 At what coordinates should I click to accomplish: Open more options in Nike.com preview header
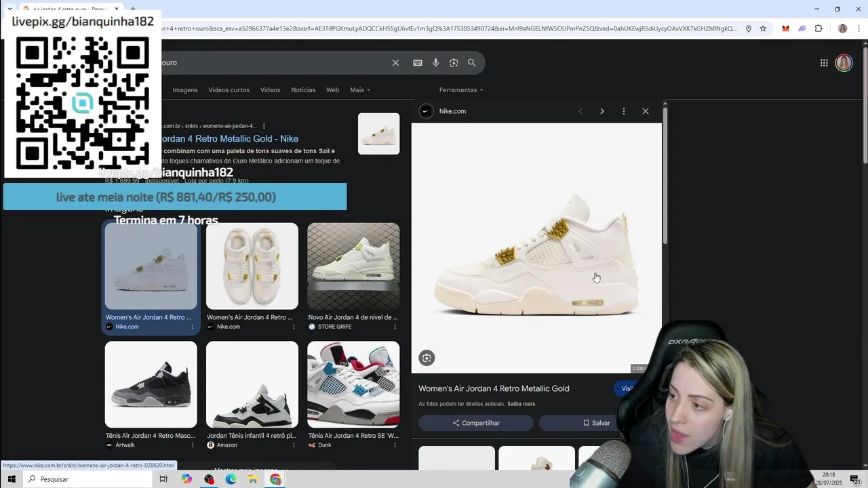pyautogui.click(x=624, y=111)
